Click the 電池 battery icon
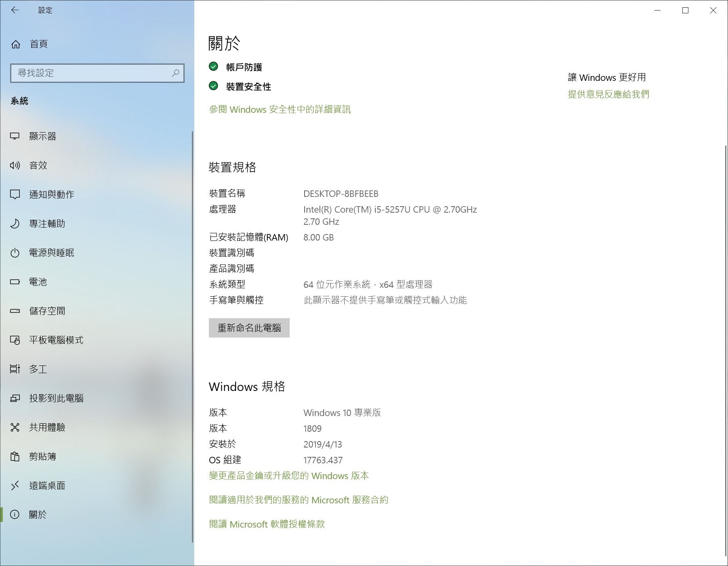Screen dimensions: 728x566 [x=15, y=282]
